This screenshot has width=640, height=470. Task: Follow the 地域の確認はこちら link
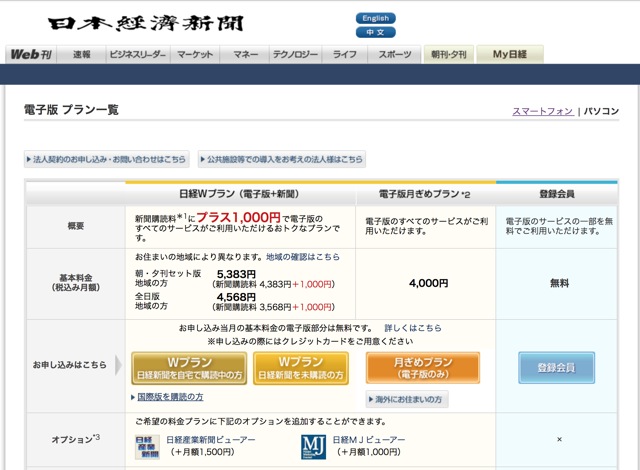point(303,257)
